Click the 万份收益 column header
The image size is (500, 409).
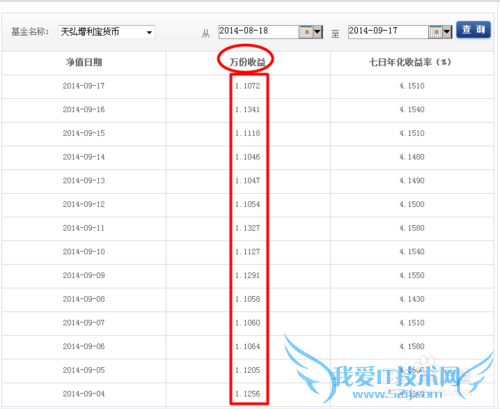coord(247,62)
